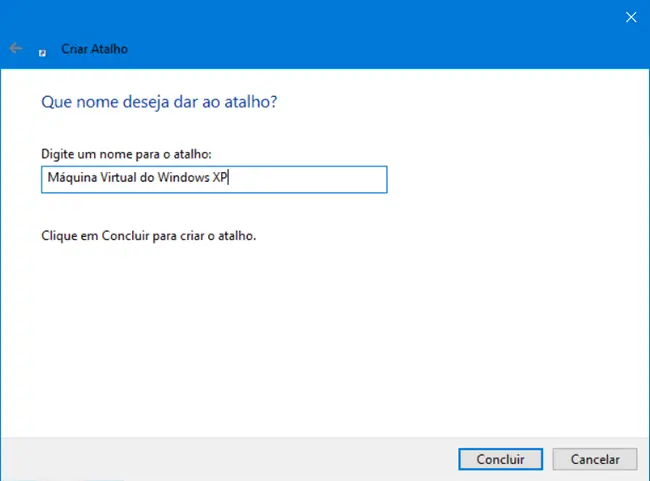Click the word "Máquina" in the name field

coord(69,179)
